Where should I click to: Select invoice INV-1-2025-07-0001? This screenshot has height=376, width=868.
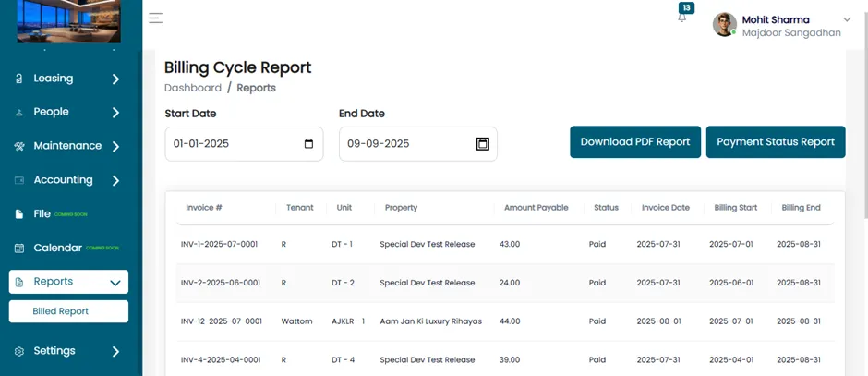tap(219, 244)
